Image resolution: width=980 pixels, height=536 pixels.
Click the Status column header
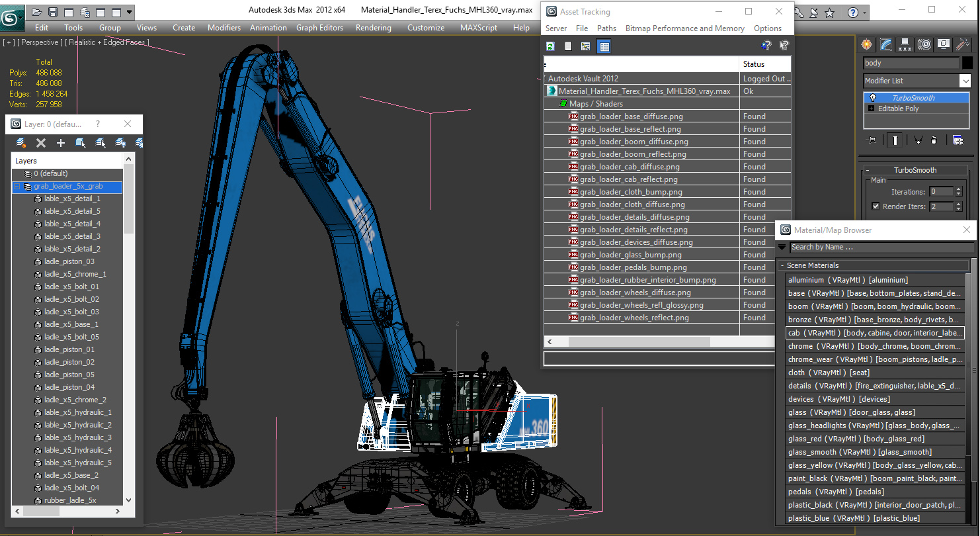[765, 64]
